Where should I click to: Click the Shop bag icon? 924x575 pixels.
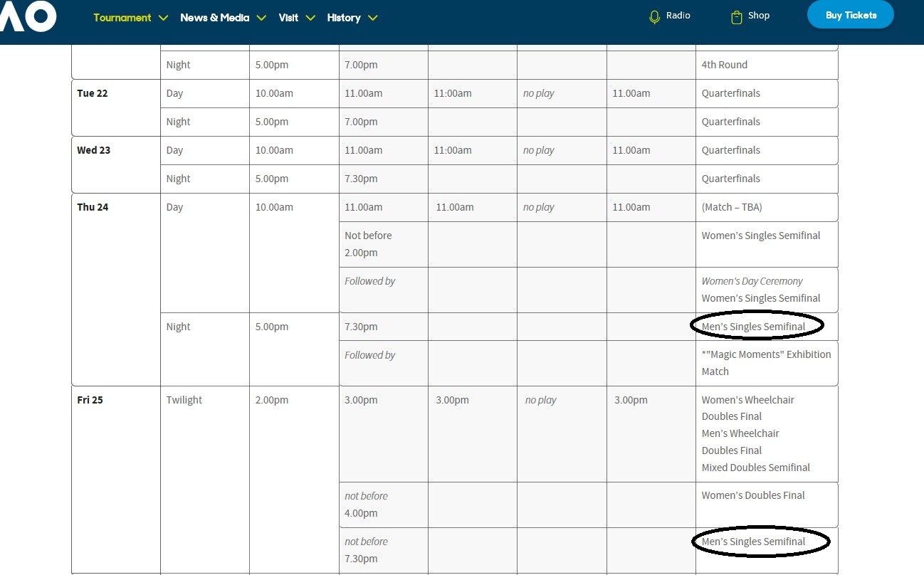736,16
